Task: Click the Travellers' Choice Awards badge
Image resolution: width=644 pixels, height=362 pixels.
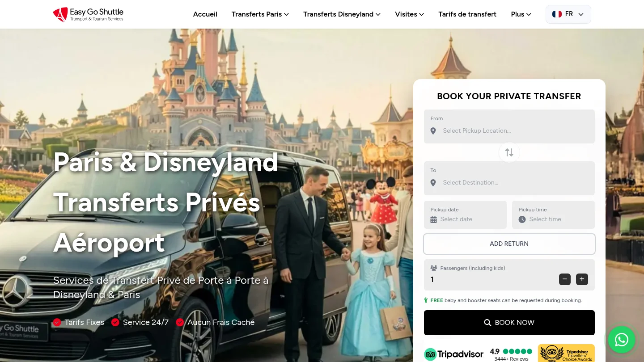Action: (x=566, y=353)
